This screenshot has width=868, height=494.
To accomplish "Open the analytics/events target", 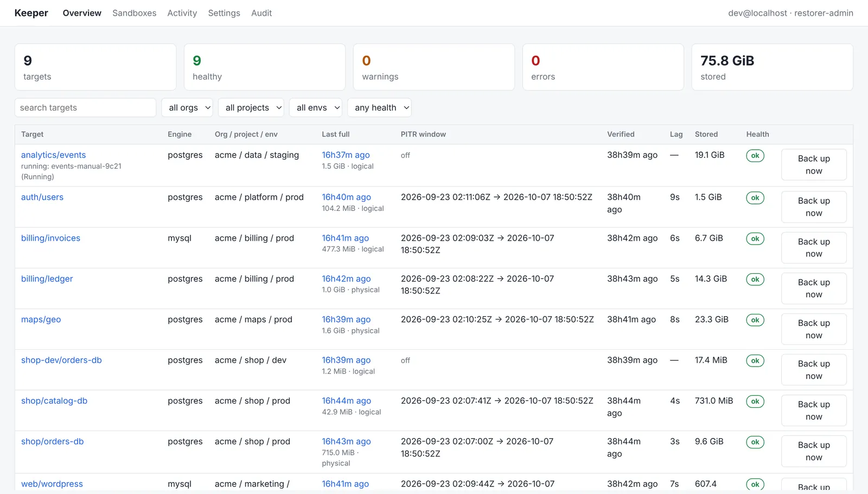I will click(53, 155).
